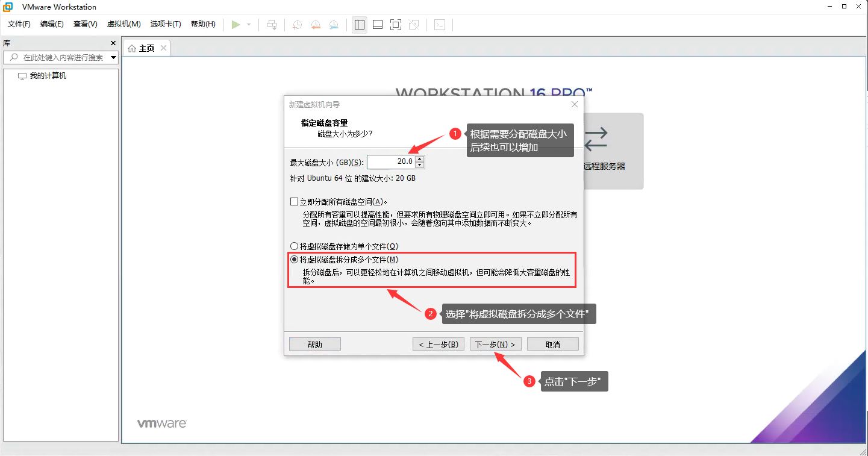Click the 针对 Ubuntu 64 位 recommended size text
The height and width of the screenshot is (456, 868).
tap(353, 178)
